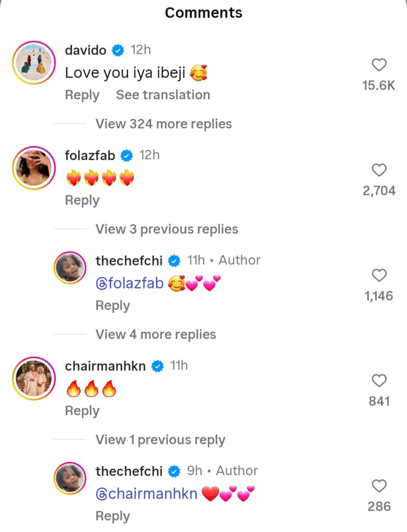See translation of davido's comment
This screenshot has width=407, height=532.
coord(162,95)
